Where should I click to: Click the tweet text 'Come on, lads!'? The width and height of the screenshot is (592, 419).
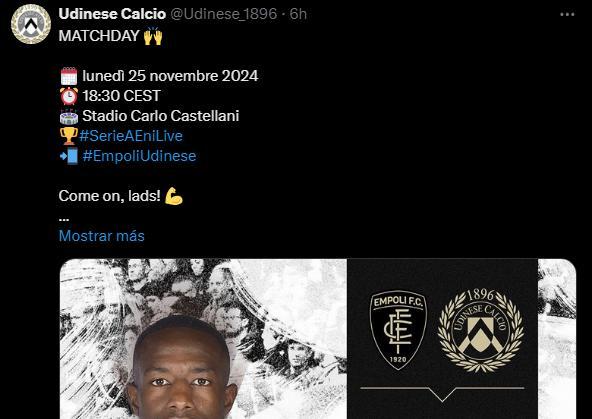(109, 196)
